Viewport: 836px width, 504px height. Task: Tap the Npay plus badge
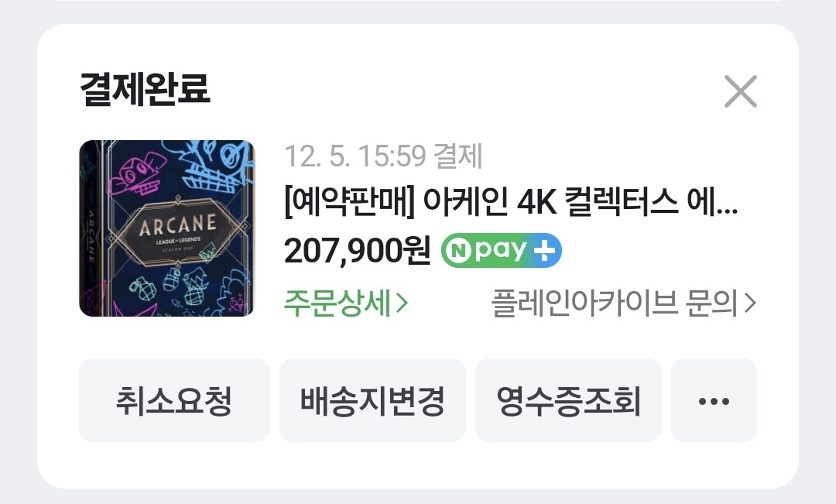click(x=501, y=250)
